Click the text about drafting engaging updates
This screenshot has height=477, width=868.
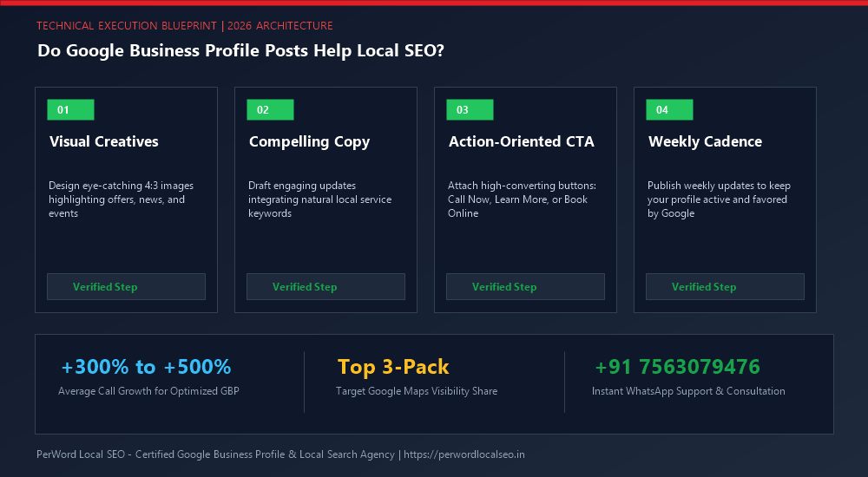point(320,199)
